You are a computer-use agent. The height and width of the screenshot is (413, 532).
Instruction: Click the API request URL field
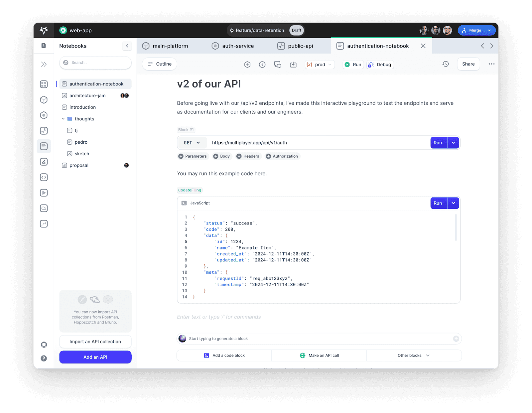319,143
